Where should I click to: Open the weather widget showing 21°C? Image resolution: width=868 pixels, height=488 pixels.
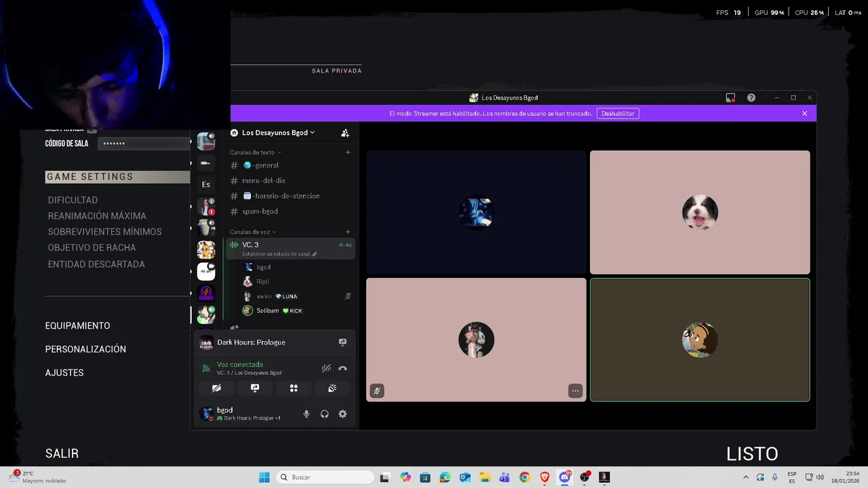[x=37, y=477]
